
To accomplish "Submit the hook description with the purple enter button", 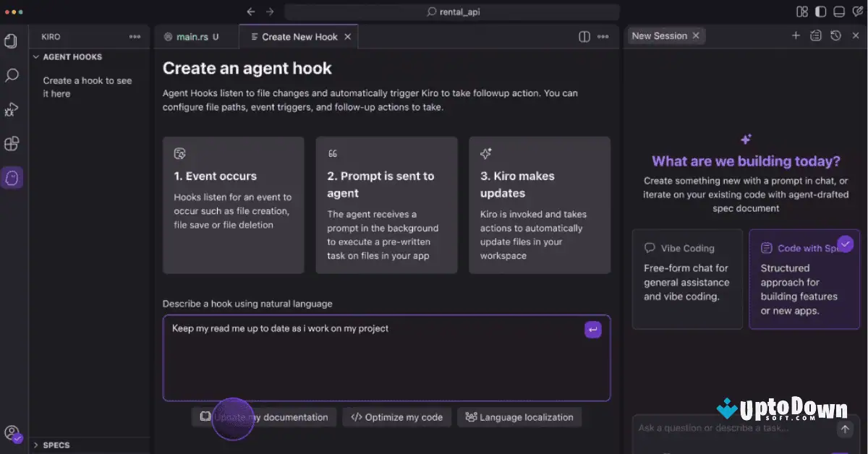I will (x=592, y=330).
